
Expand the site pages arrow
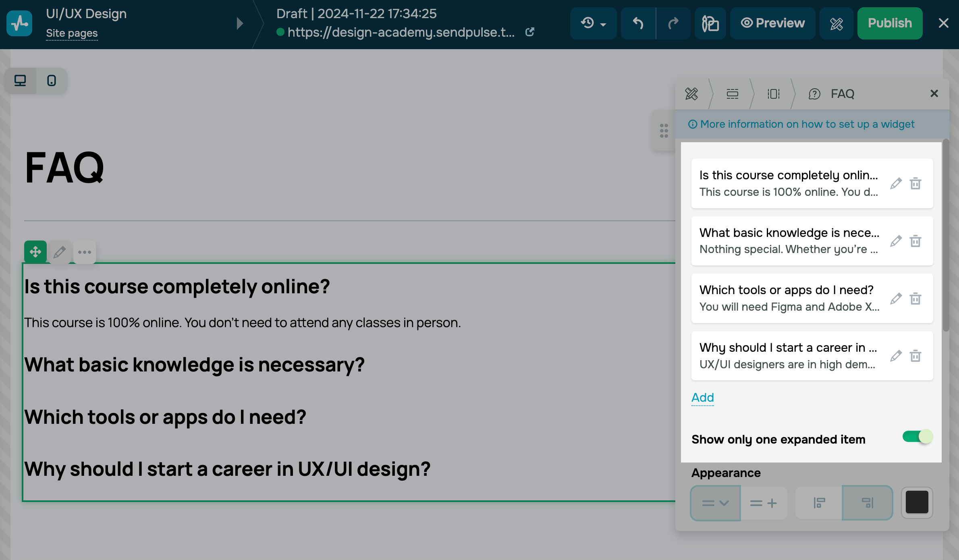coord(240,23)
